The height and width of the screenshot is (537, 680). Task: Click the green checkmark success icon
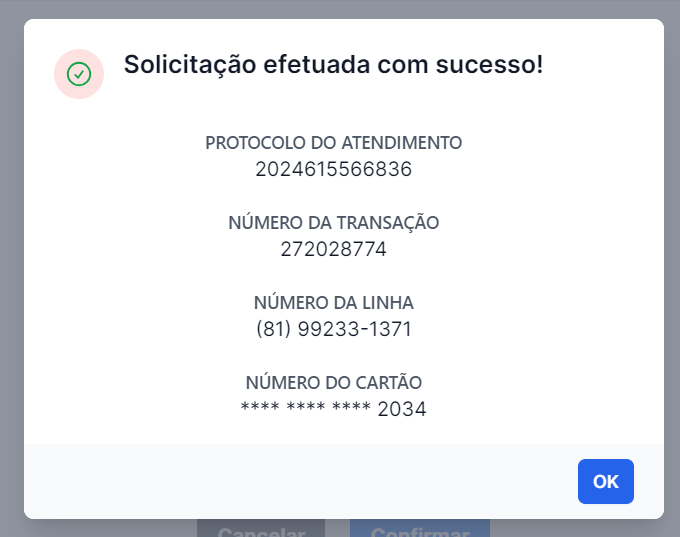point(79,74)
